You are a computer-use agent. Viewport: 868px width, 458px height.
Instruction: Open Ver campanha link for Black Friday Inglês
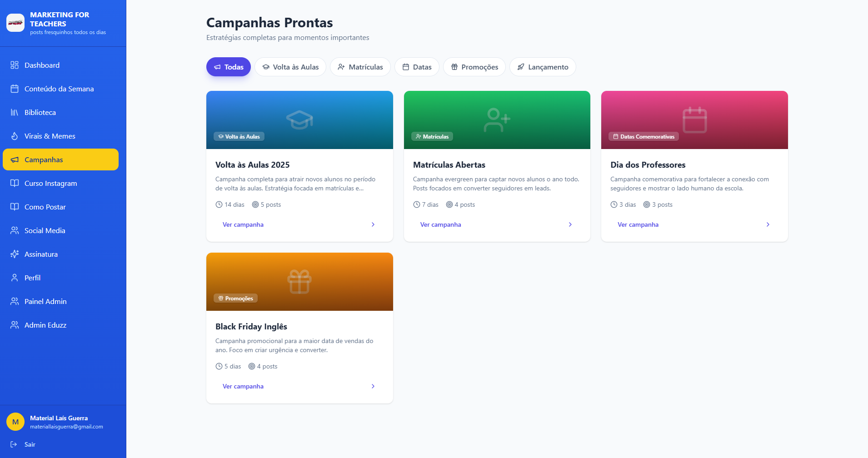(243, 386)
